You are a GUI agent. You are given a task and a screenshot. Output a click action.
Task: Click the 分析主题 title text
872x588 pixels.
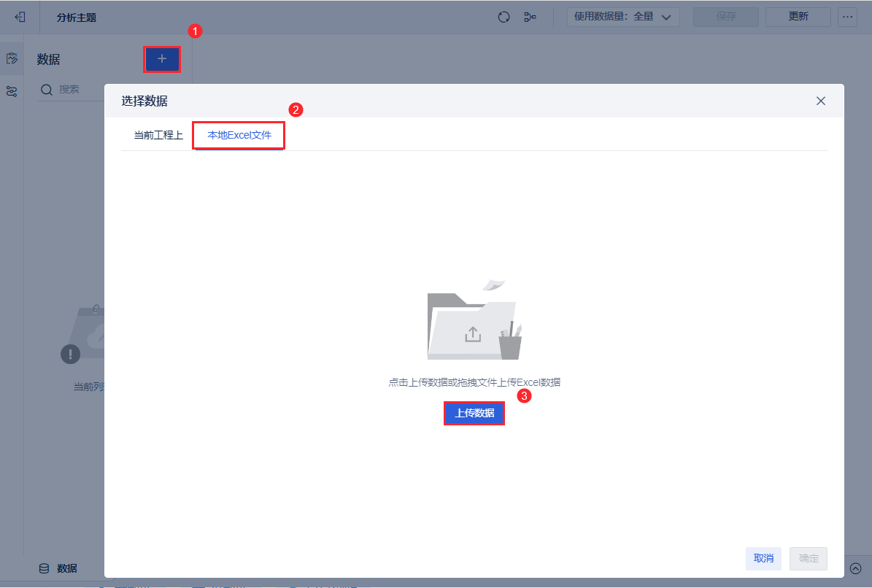tap(76, 18)
